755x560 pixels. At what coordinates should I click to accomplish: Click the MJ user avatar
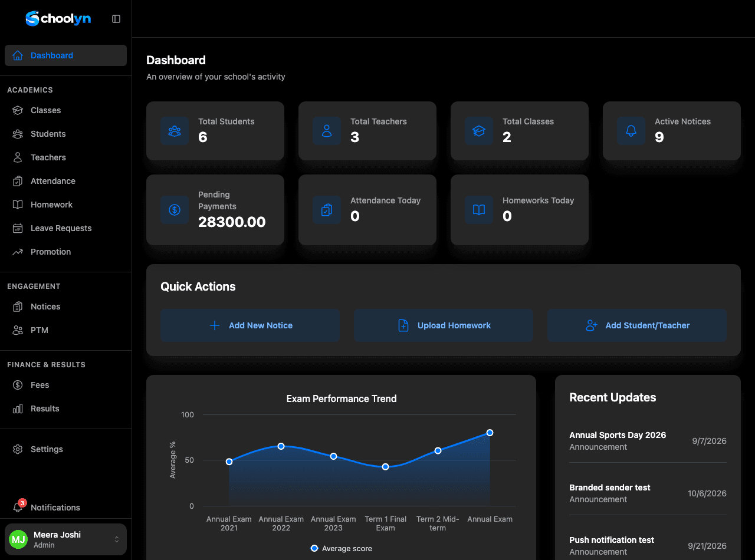click(18, 539)
